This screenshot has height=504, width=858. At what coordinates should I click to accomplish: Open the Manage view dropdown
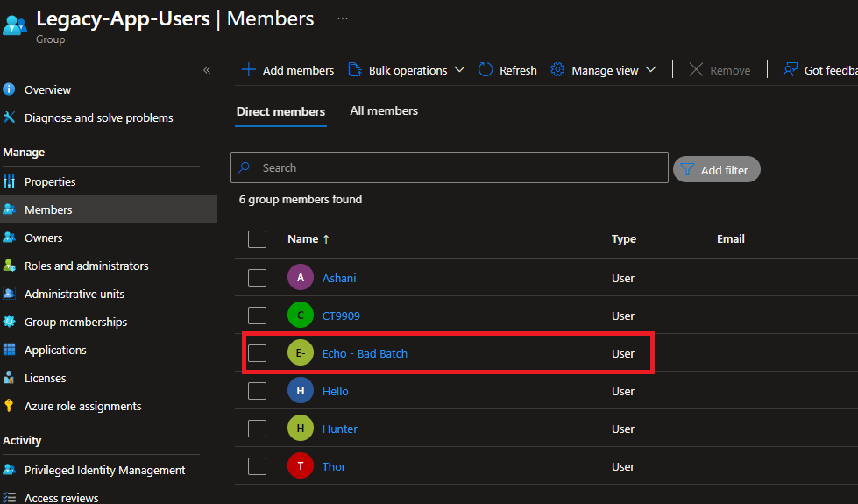[x=604, y=70]
